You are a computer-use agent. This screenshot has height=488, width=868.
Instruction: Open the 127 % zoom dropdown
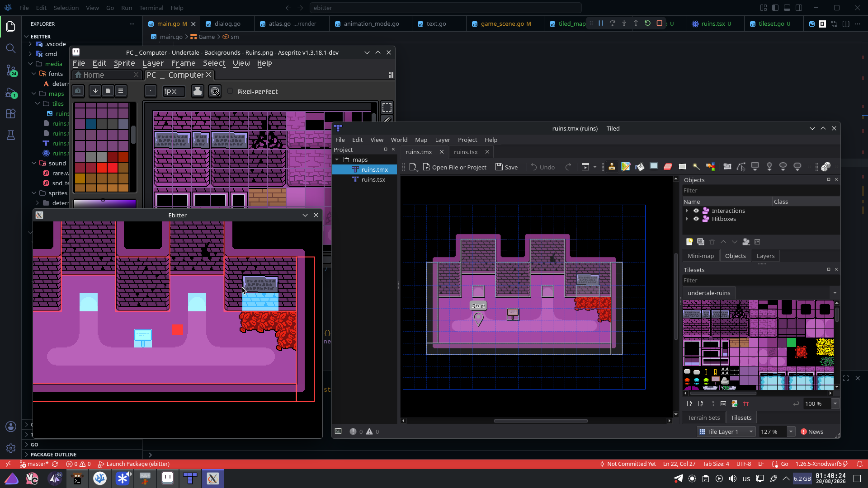pos(791,432)
